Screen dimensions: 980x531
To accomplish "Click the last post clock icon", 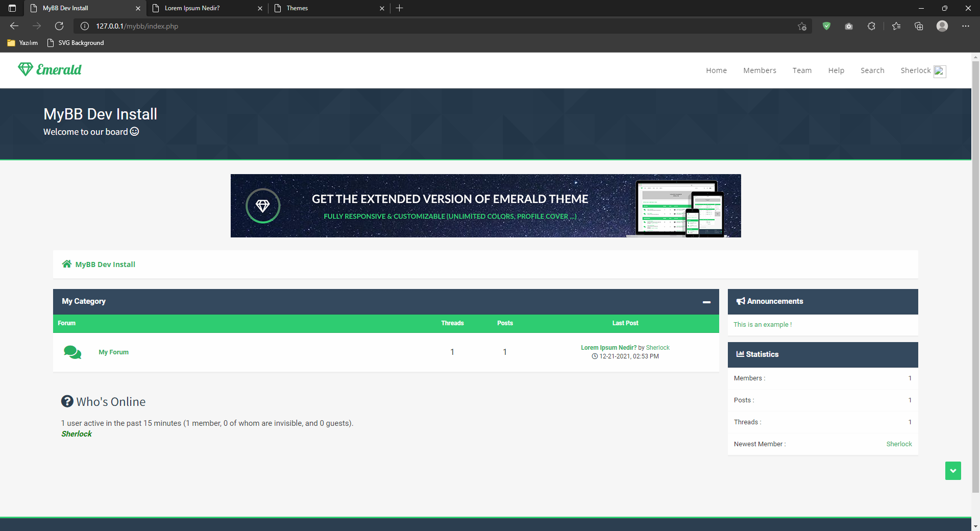I will (595, 356).
